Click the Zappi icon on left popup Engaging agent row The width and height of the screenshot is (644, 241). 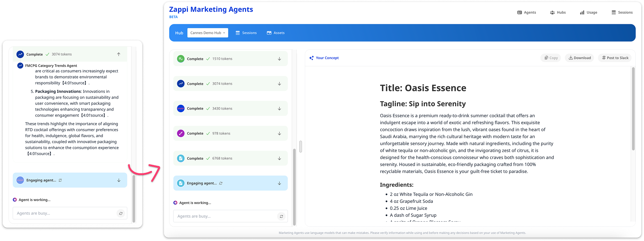click(20, 180)
